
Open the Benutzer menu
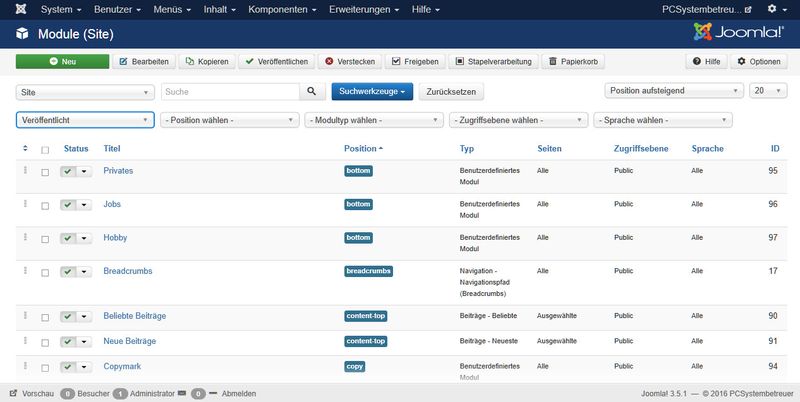(117, 9)
